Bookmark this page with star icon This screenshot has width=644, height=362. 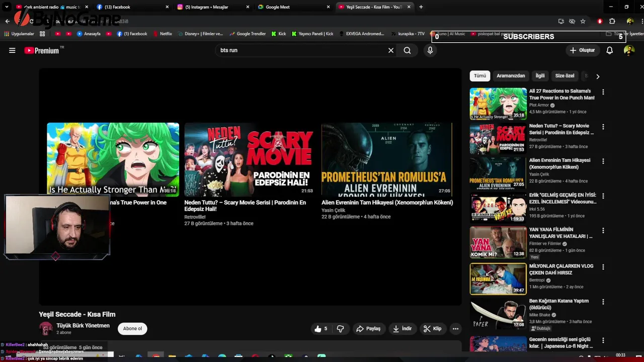coord(583,21)
